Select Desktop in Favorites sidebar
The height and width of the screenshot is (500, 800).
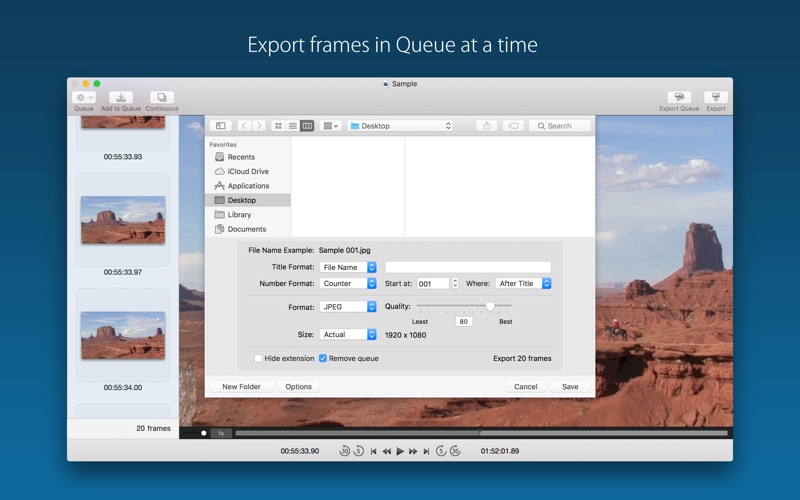[x=241, y=200]
